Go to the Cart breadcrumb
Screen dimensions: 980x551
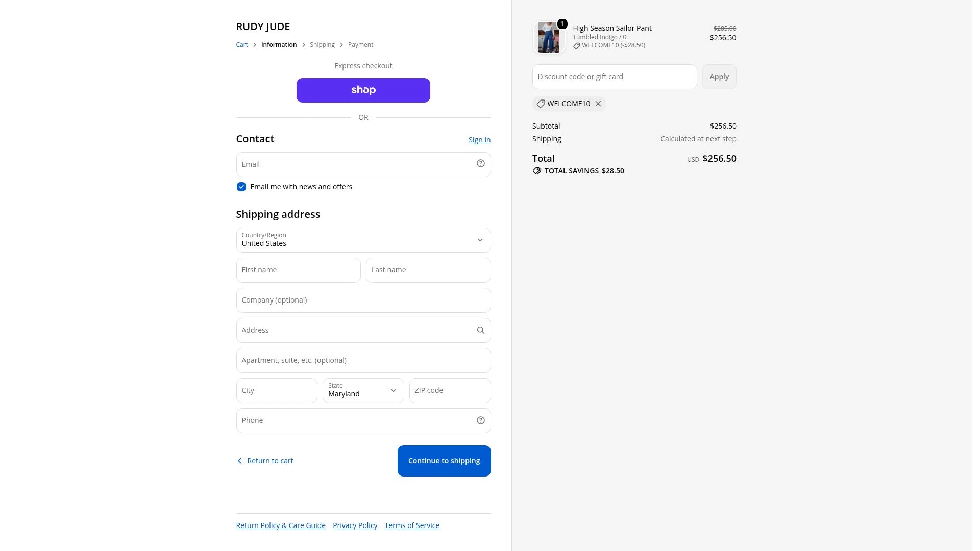(x=242, y=45)
